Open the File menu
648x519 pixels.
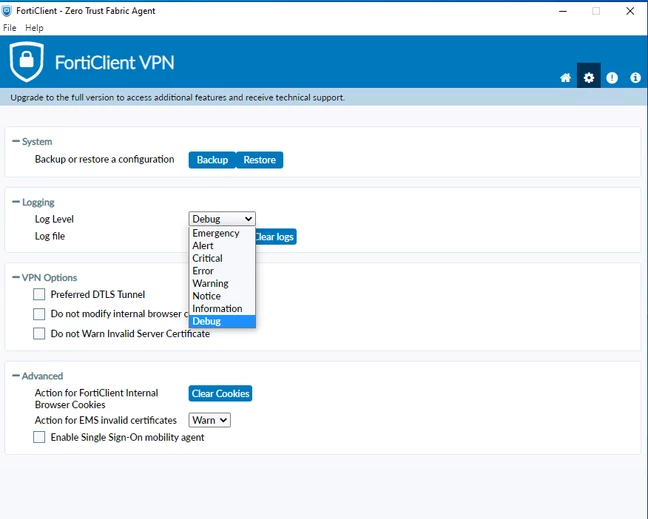click(x=10, y=28)
